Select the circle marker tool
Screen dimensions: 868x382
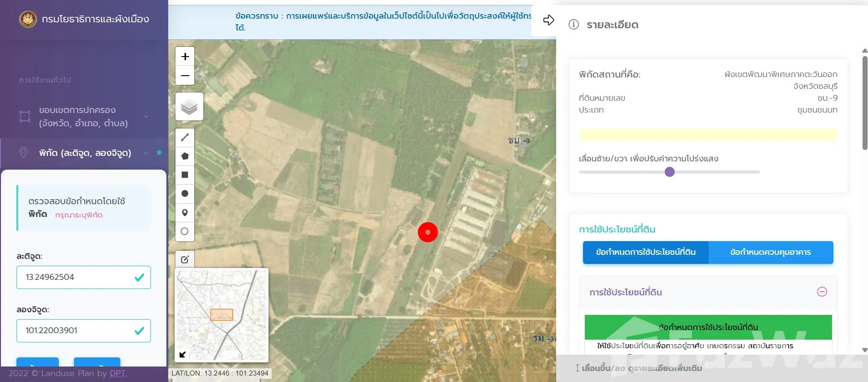pos(185,232)
